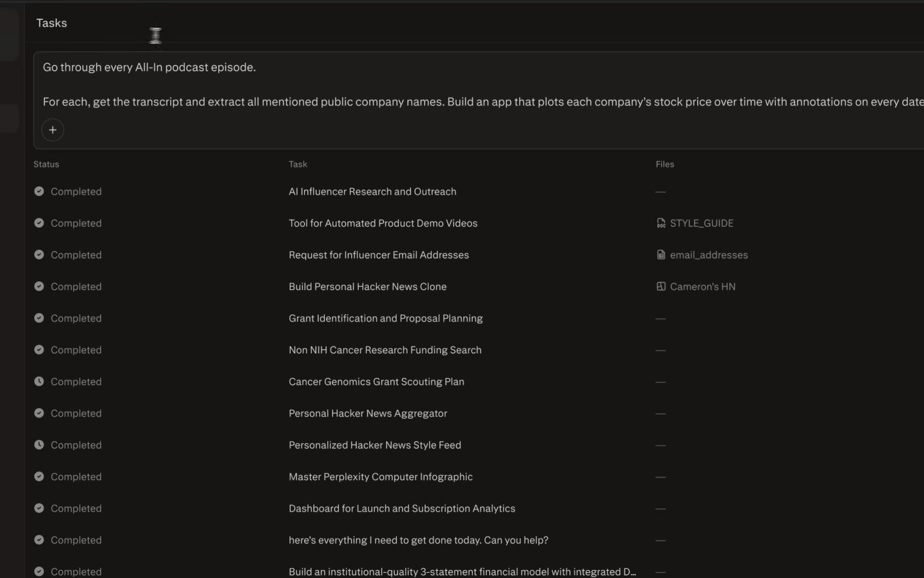
Task: Click clock status icon for Personalized Hacker News task
Action: click(x=39, y=445)
